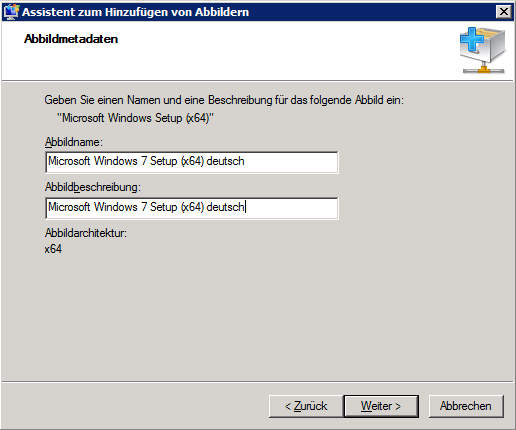This screenshot has width=516, height=430.
Task: Focus the Abbildbeschreibung text field
Action: [192, 208]
